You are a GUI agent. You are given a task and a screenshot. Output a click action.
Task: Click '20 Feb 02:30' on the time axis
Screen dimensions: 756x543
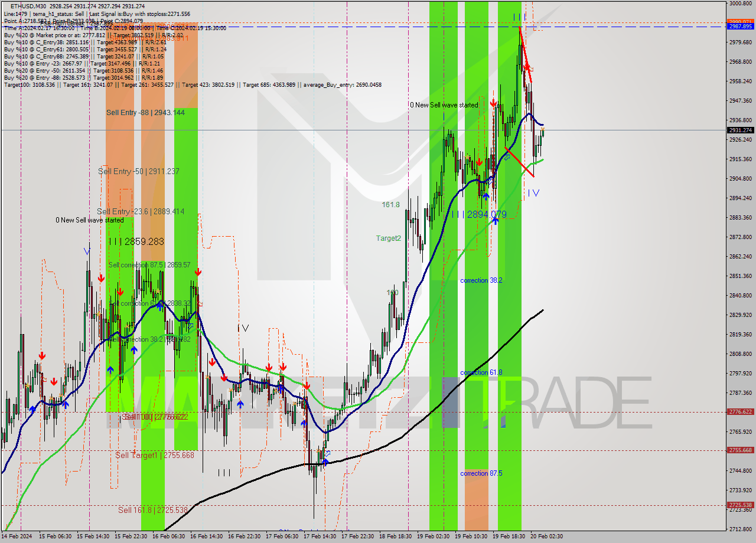(547, 537)
